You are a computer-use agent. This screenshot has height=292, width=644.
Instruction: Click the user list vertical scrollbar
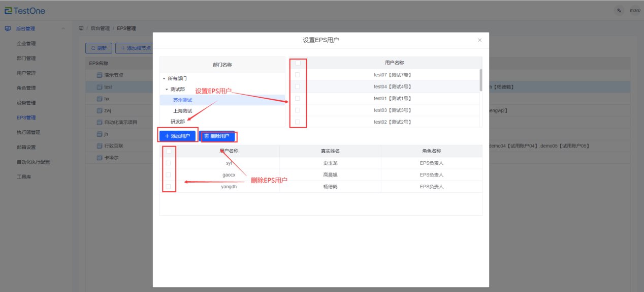(x=480, y=80)
